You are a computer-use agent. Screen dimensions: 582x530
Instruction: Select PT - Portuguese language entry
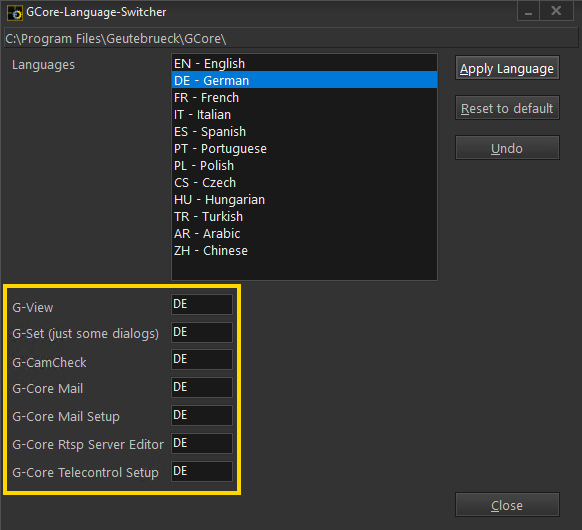[304, 149]
